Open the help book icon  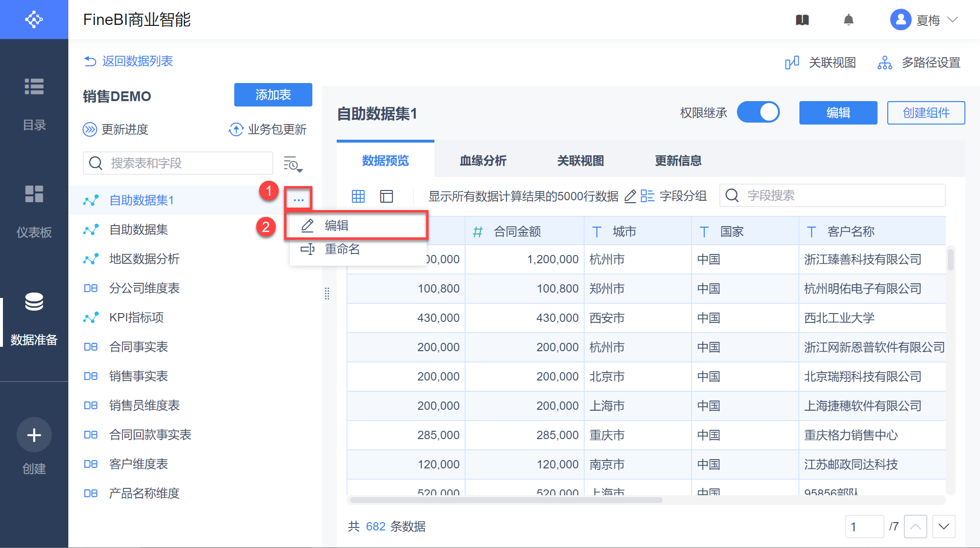point(802,20)
